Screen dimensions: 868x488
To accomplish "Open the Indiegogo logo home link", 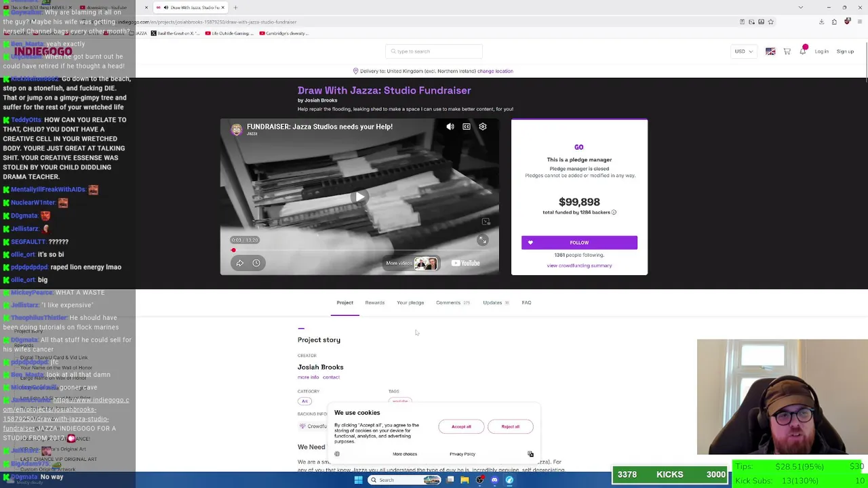I will (x=43, y=52).
